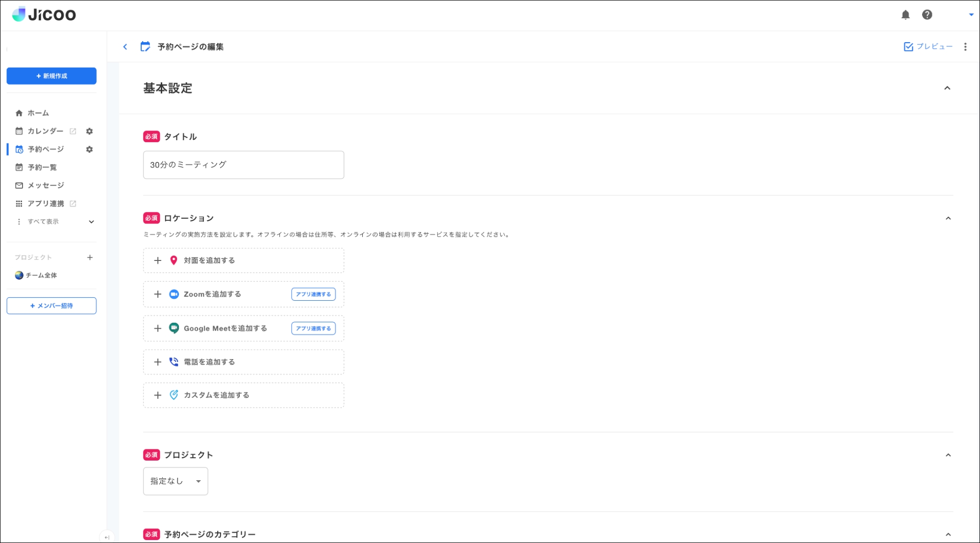Screen dimensions: 980x543
Task: Collapse the sidebar with bottom arrow icon
Action: 106,537
